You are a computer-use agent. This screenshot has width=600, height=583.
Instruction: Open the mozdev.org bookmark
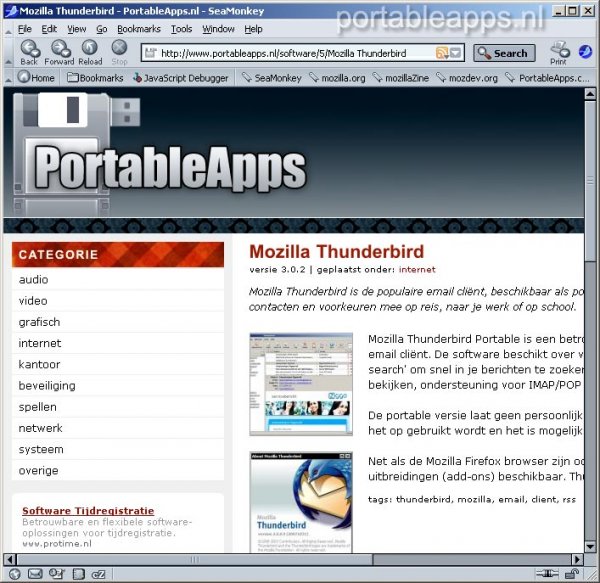click(467, 78)
